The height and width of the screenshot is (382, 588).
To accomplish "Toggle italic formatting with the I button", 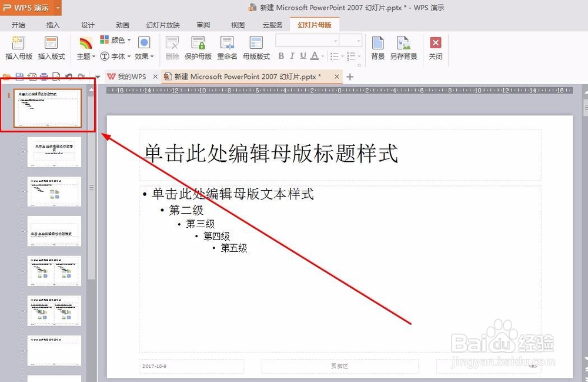I will click(x=292, y=54).
